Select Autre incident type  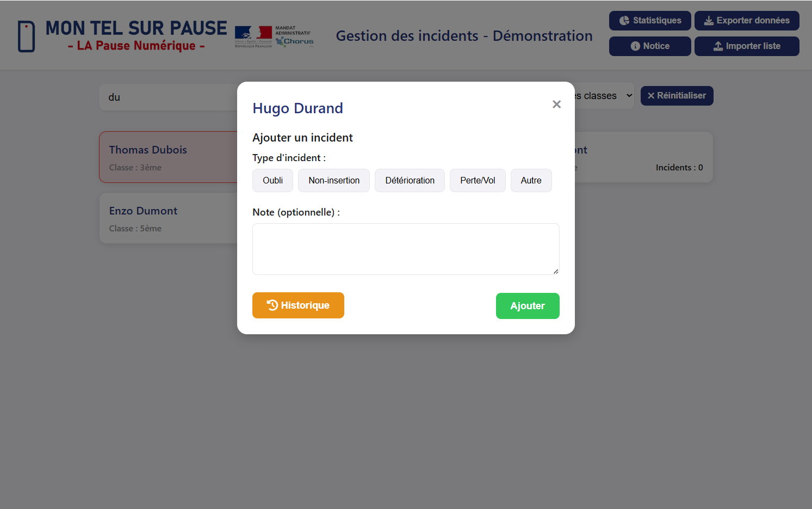coord(531,180)
